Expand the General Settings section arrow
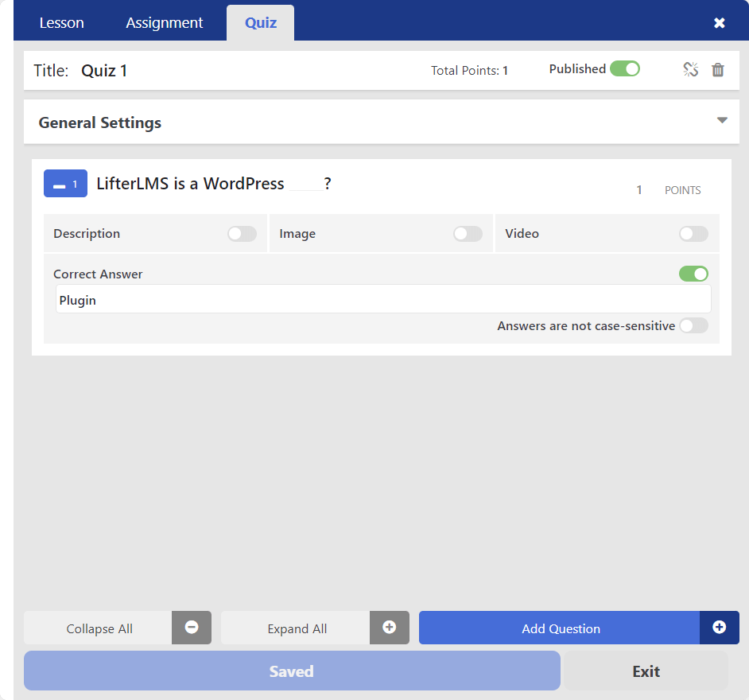Image resolution: width=749 pixels, height=700 pixels. click(722, 121)
